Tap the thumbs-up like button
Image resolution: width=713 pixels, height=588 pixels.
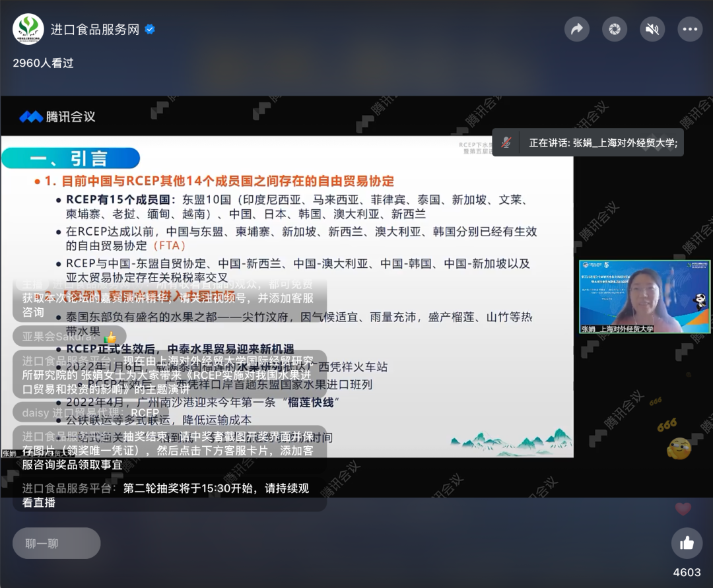[x=686, y=542]
